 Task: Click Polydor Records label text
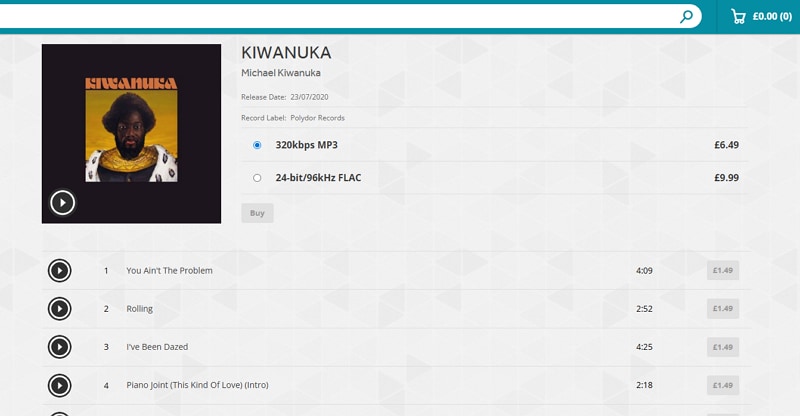click(x=317, y=118)
